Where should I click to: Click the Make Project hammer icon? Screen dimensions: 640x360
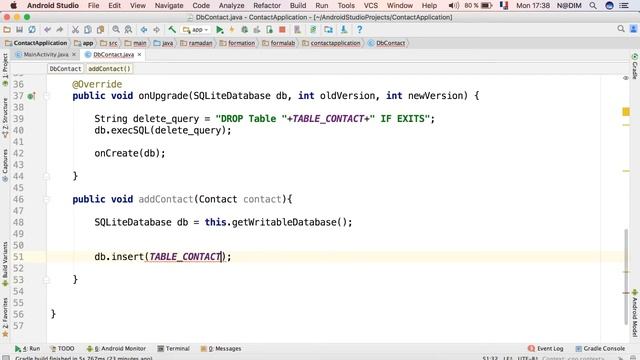tap(172, 29)
